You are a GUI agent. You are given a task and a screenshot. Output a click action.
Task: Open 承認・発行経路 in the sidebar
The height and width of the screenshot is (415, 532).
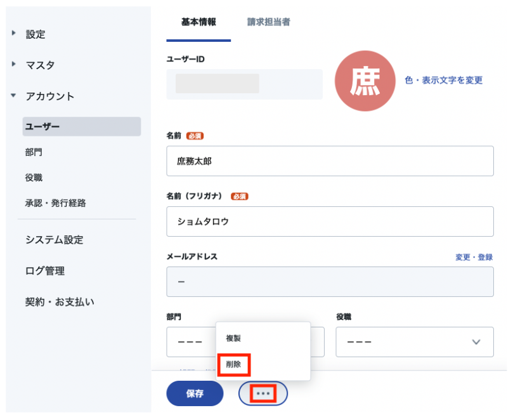(55, 203)
